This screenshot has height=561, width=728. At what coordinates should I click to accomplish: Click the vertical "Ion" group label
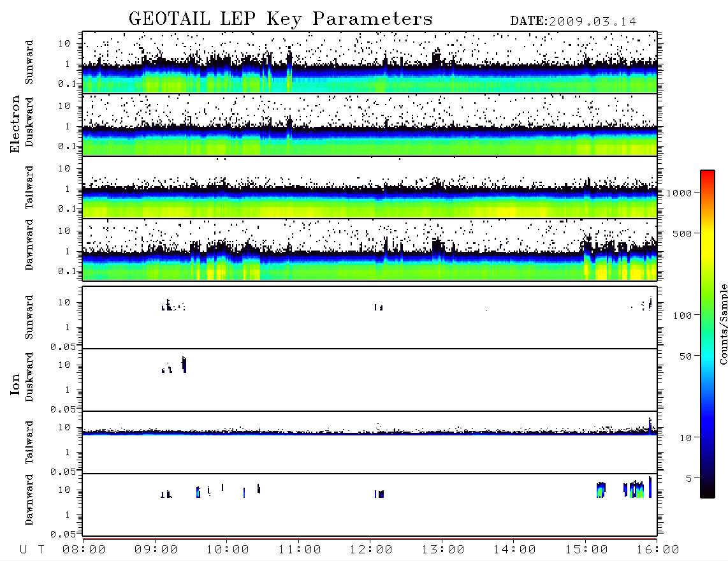(x=15, y=384)
